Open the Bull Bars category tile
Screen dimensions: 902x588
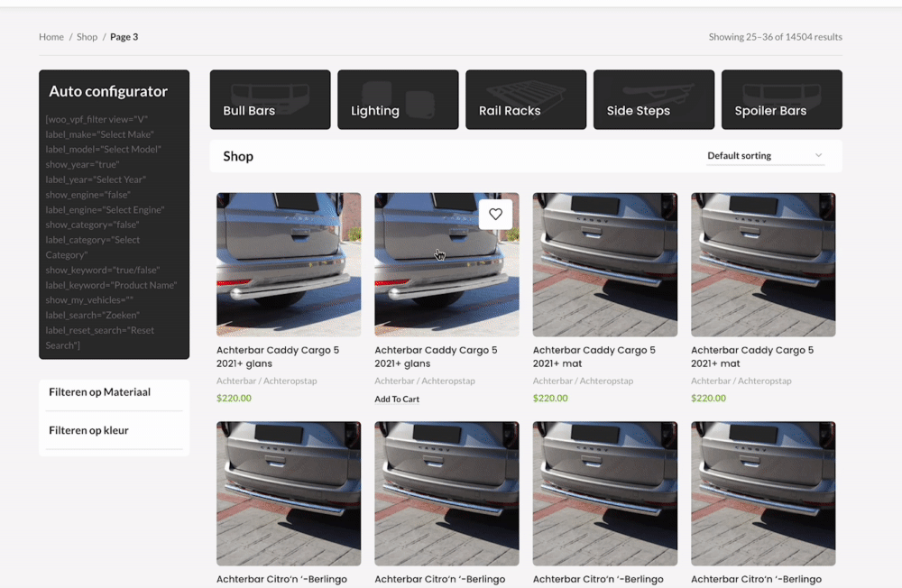click(271, 99)
